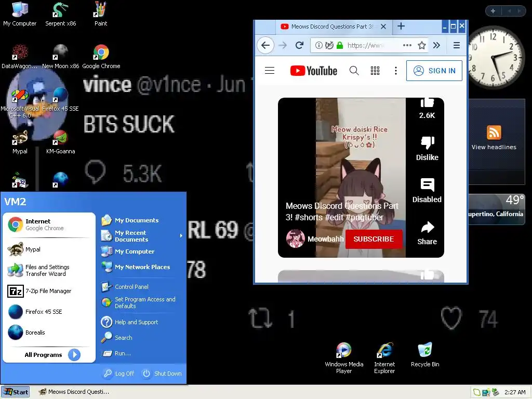The height and width of the screenshot is (399, 532).
Task: Open a new browser tab
Action: tap(401, 26)
